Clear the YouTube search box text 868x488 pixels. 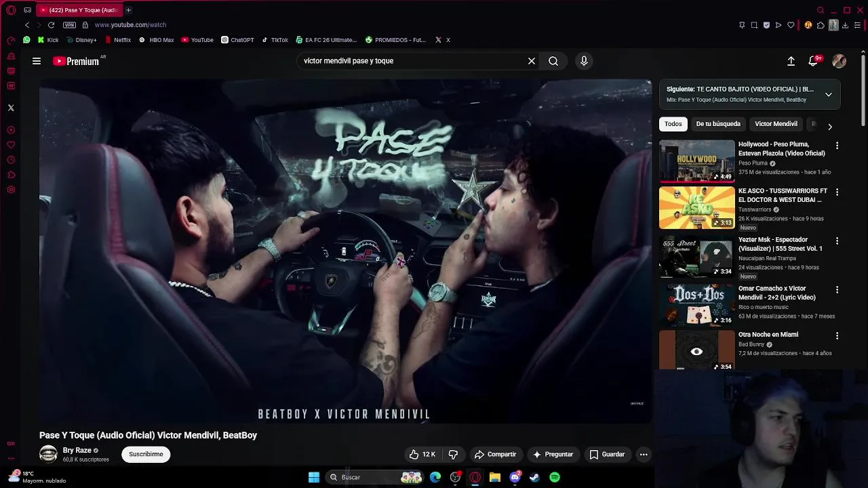[532, 61]
